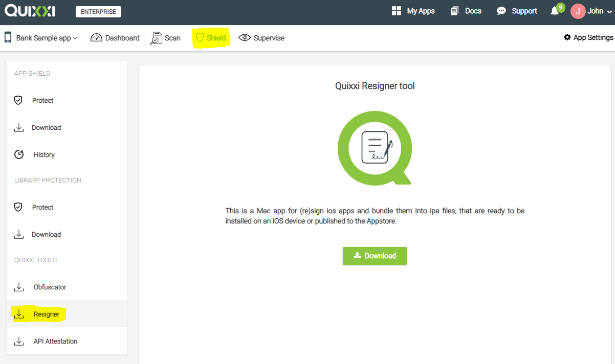The height and width of the screenshot is (364, 615).
Task: Click the Scan magnifier icon
Action: pyautogui.click(x=156, y=38)
